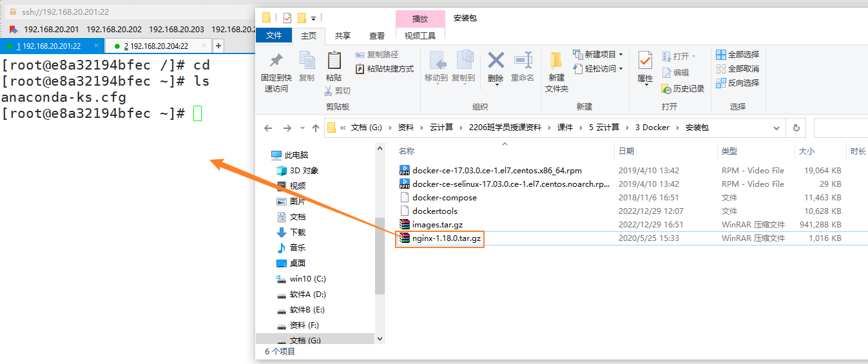
Task: Open the Easy access dropdown
Action: click(599, 69)
